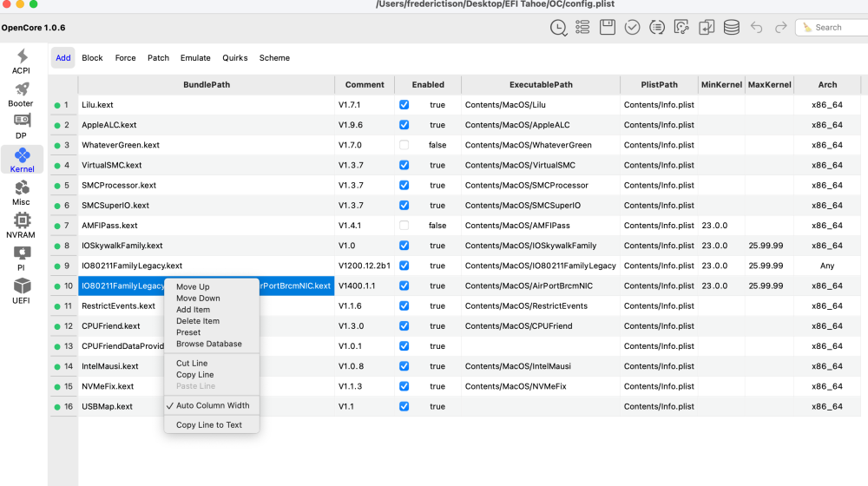This screenshot has width=868, height=486.
Task: Open the NVRAM section in sidebar
Action: (x=22, y=226)
